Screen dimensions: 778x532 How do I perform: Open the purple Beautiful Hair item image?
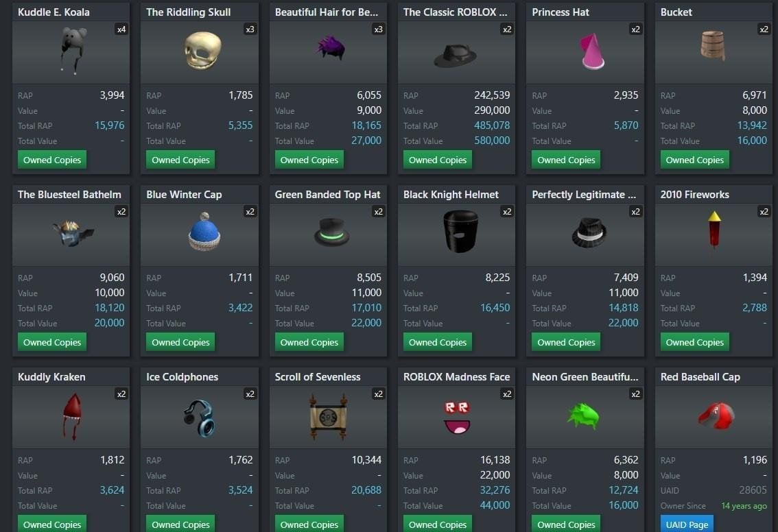[x=331, y=48]
